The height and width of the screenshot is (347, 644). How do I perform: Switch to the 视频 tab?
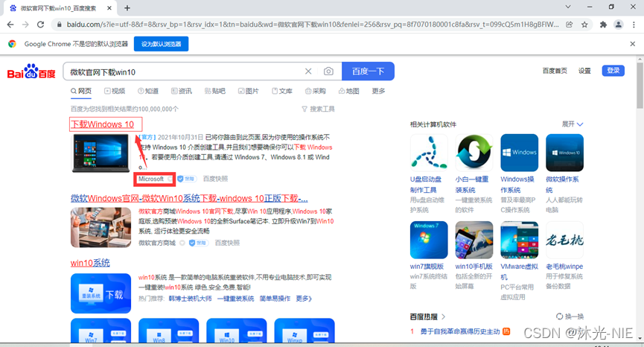[x=115, y=91]
